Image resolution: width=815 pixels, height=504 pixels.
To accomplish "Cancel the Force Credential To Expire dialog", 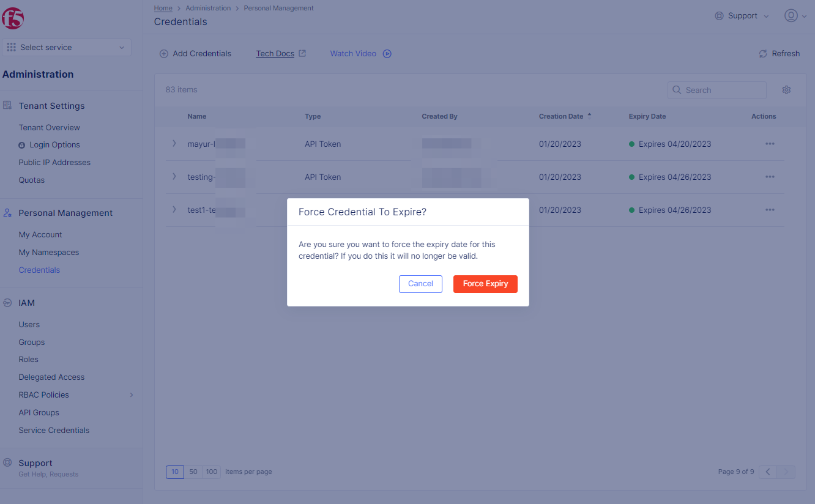I will point(420,284).
